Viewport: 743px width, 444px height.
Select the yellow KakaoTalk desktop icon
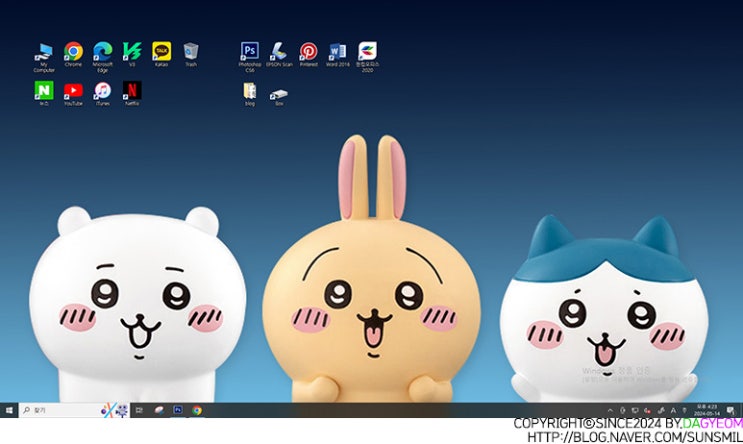pyautogui.click(x=162, y=54)
